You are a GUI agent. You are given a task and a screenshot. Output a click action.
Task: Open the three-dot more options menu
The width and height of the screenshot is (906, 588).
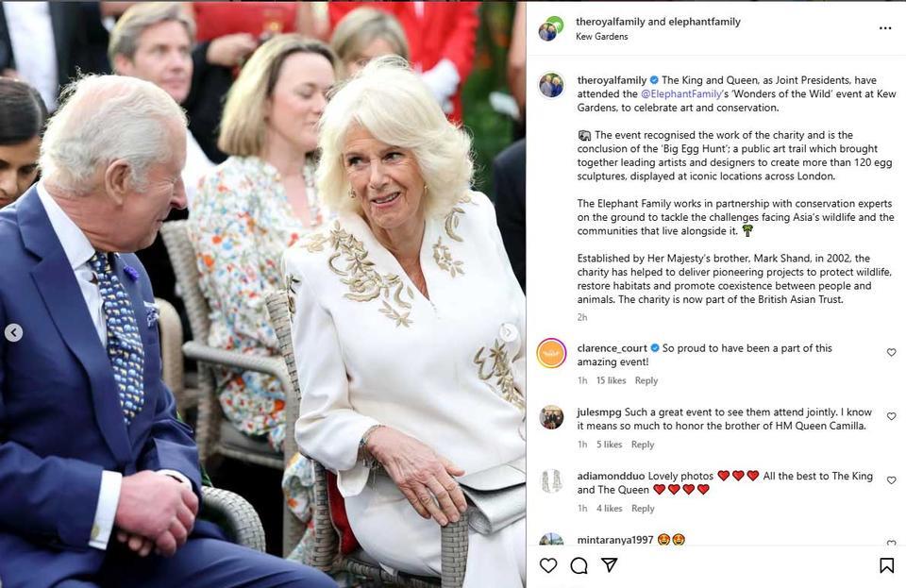click(885, 28)
